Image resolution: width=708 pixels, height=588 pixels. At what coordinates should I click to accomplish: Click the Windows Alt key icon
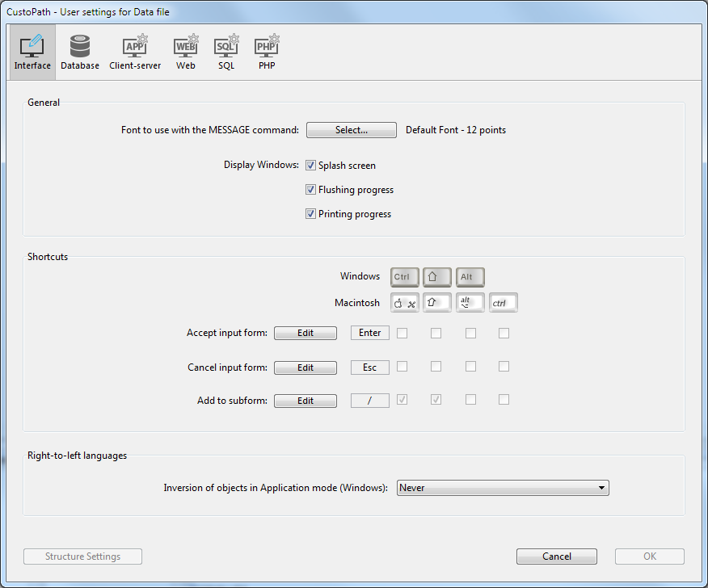470,276
